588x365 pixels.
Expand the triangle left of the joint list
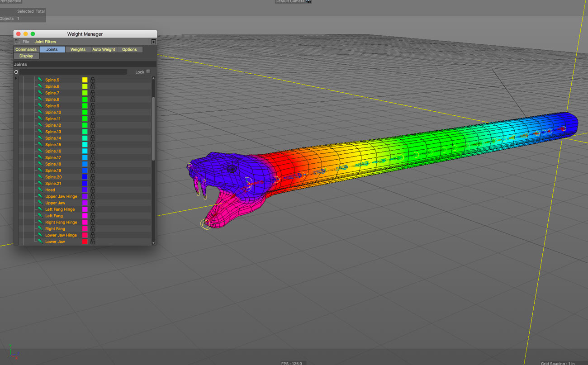coord(16,79)
